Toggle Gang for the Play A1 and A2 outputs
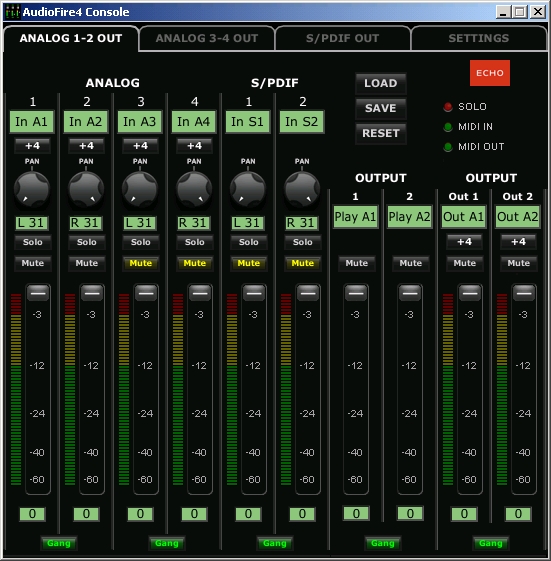 coord(383,543)
